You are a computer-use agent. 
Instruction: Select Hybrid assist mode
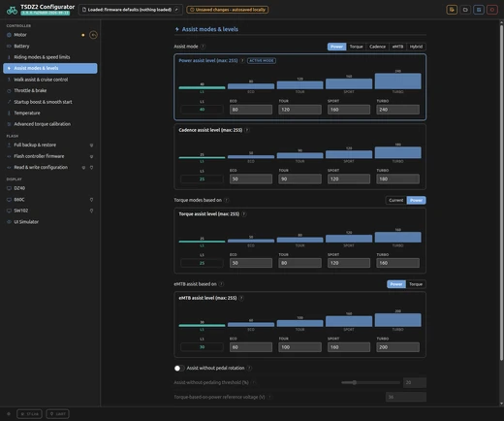click(x=416, y=47)
